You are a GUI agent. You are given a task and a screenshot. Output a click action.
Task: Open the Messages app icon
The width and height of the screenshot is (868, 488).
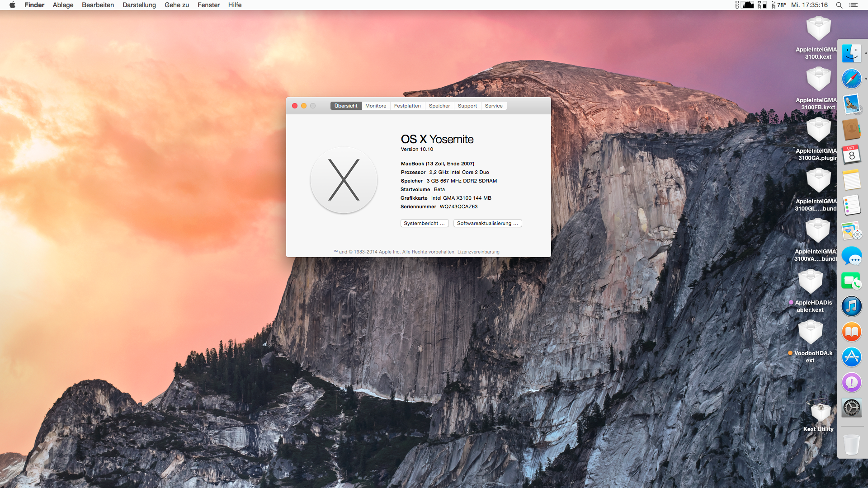click(852, 256)
